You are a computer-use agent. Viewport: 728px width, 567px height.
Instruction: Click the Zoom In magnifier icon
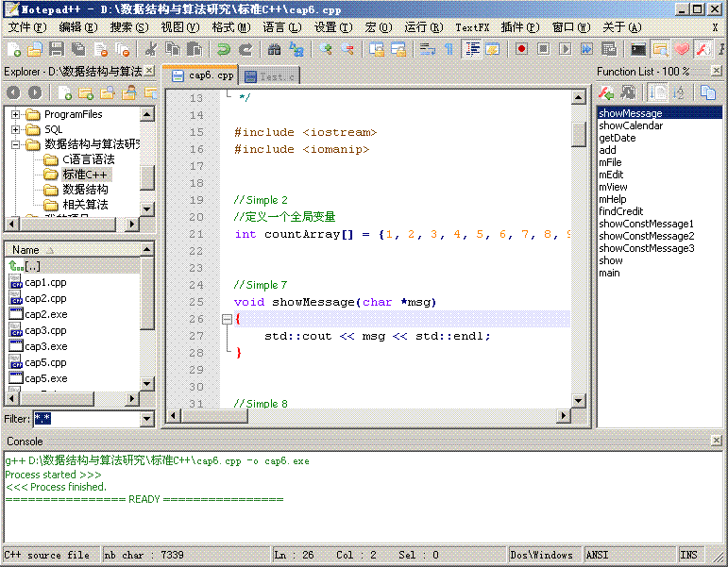[x=326, y=49]
